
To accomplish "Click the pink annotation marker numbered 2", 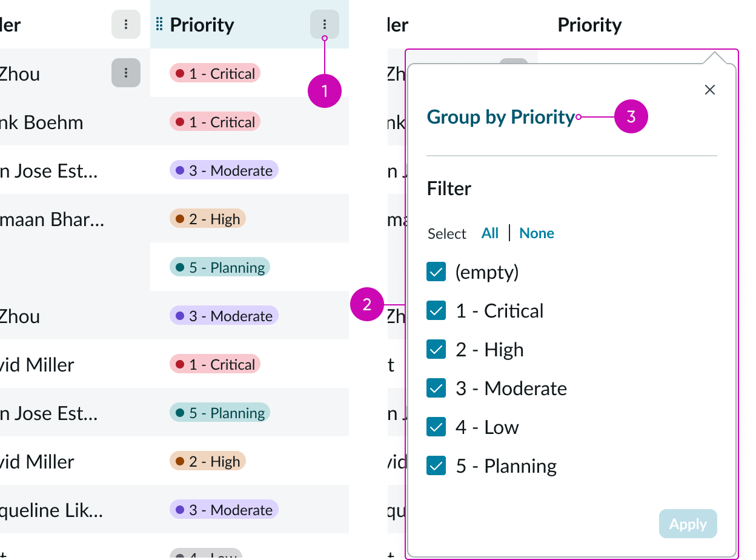I will tap(367, 305).
